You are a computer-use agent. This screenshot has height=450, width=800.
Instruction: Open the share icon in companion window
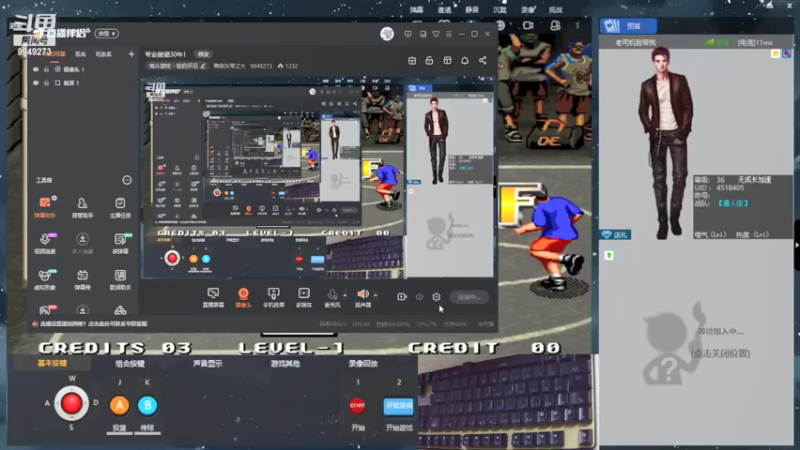[x=483, y=61]
